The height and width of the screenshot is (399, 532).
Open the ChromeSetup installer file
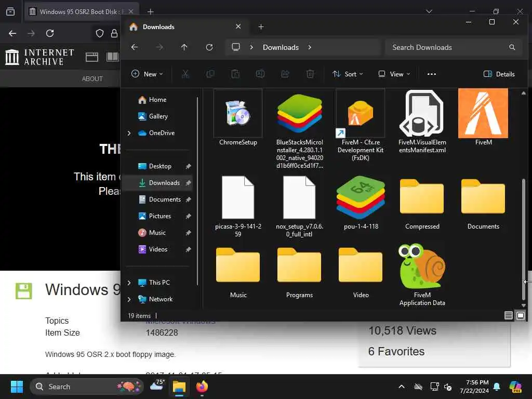pyautogui.click(x=238, y=118)
